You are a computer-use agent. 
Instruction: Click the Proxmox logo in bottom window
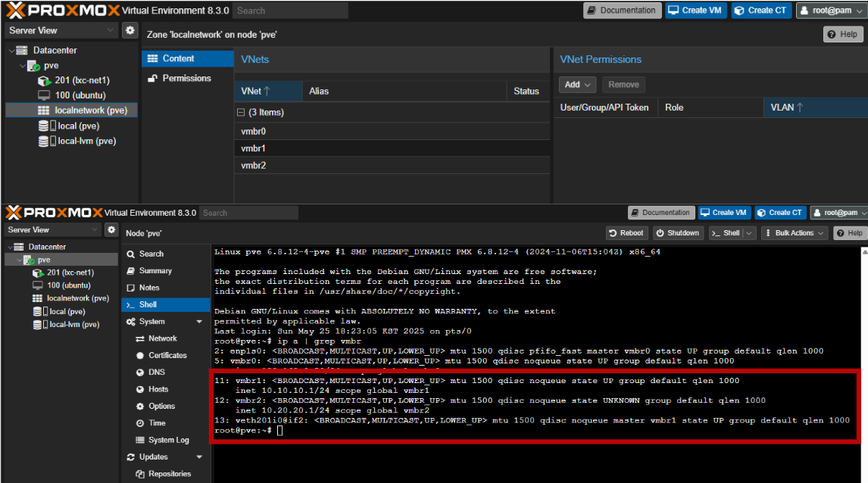(x=55, y=213)
